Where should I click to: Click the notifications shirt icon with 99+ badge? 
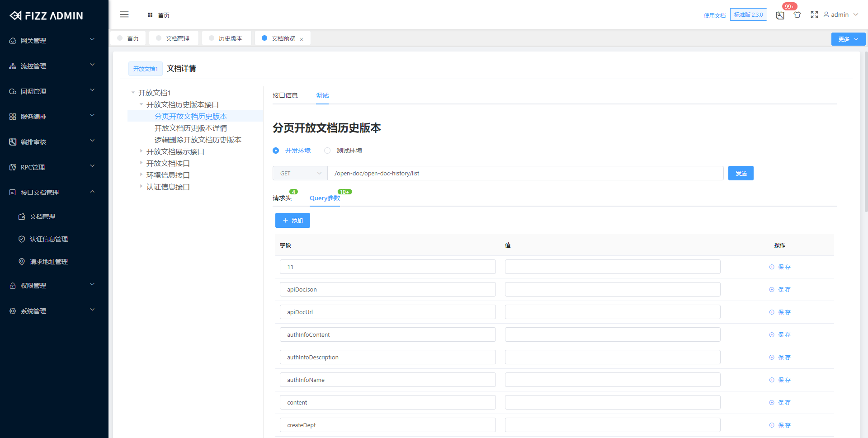(797, 15)
